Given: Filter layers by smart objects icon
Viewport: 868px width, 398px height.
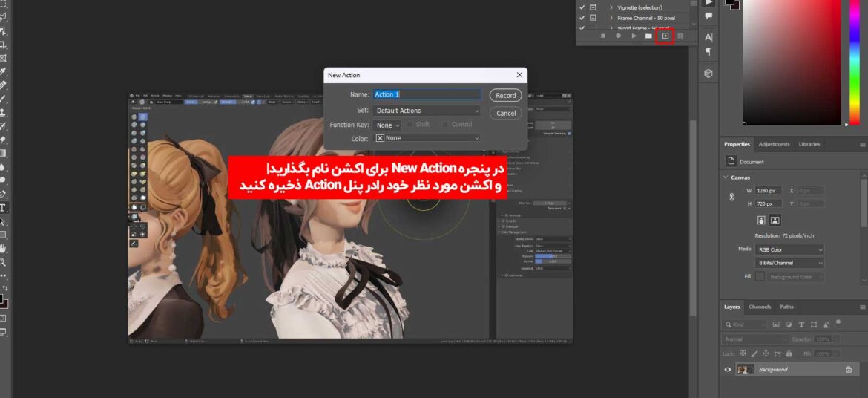Looking at the screenshot, I should click(826, 324).
